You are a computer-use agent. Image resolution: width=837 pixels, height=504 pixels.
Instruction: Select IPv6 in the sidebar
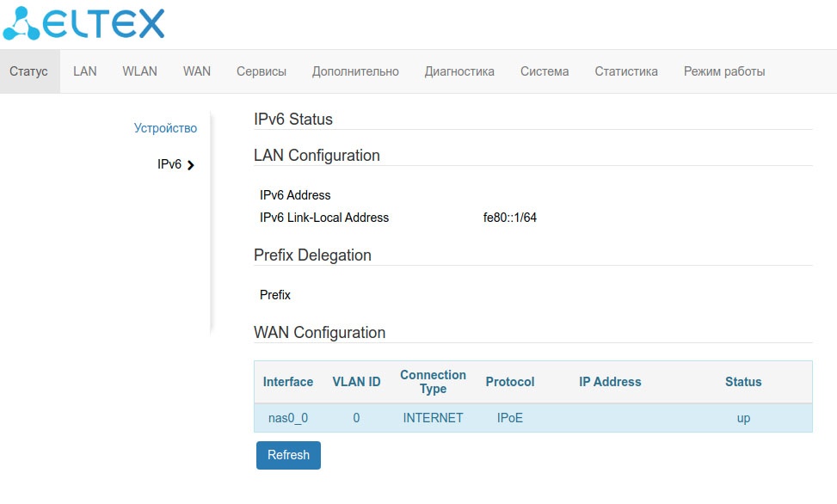coord(169,164)
